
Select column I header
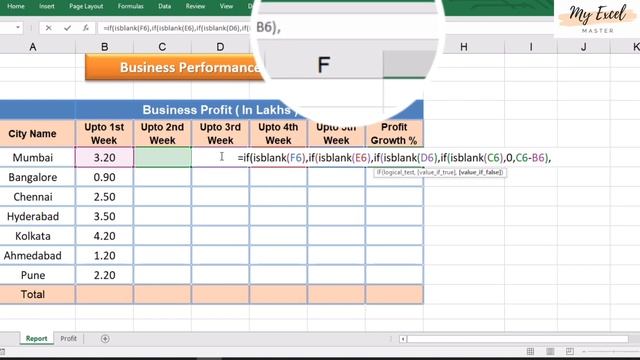point(531,47)
